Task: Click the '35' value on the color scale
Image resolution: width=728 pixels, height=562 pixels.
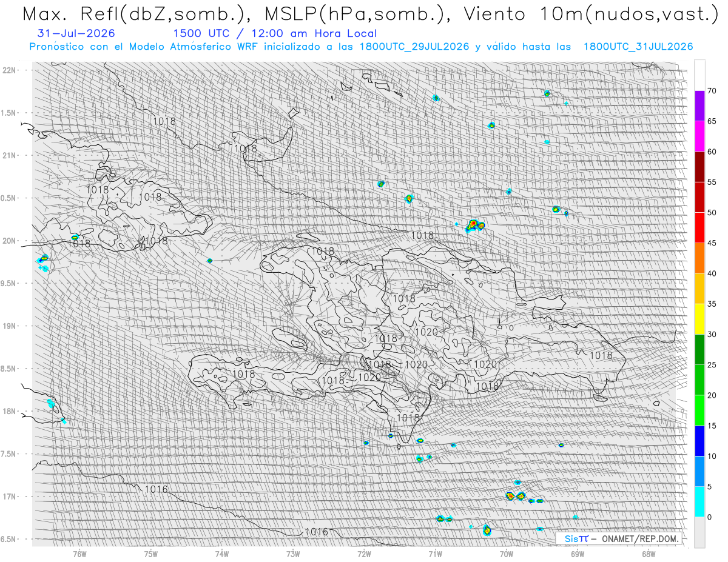Action: coord(712,304)
